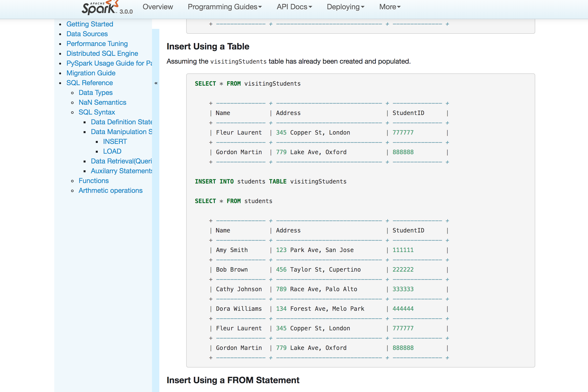Viewport: 588px width, 392px height.
Task: Expand the More dropdown menu
Action: coord(390,7)
